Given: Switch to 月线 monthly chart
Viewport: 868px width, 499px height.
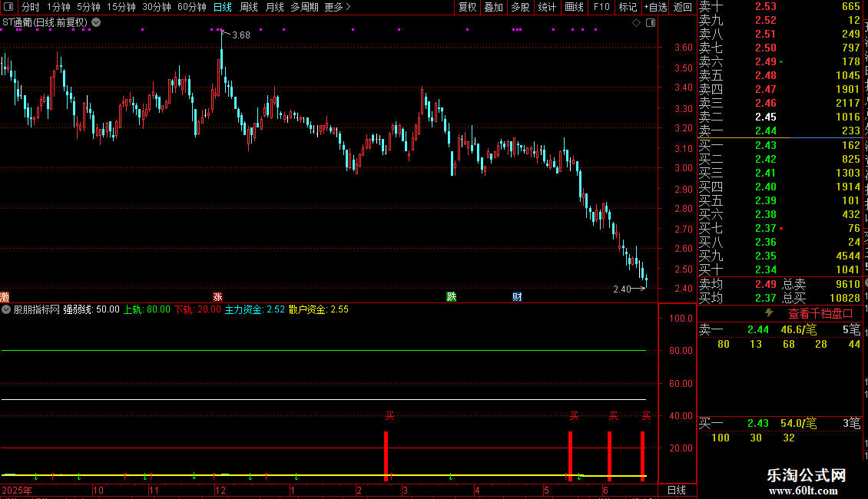Looking at the screenshot, I should tap(274, 7).
